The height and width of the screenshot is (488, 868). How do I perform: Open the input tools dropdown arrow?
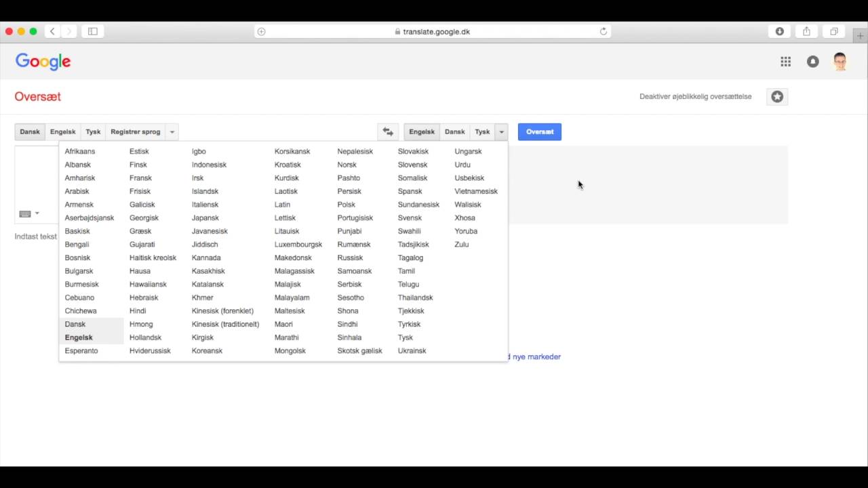point(37,213)
